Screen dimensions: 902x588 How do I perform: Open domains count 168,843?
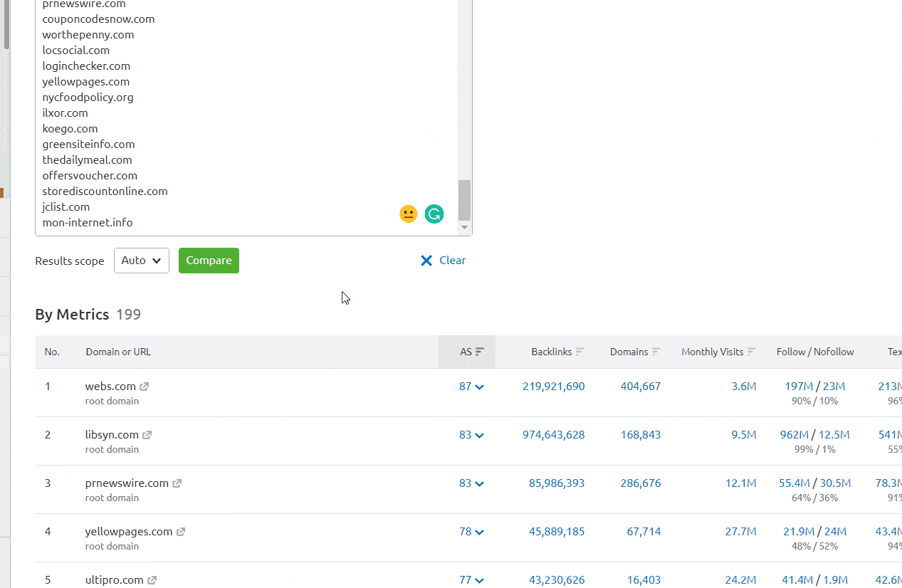641,435
